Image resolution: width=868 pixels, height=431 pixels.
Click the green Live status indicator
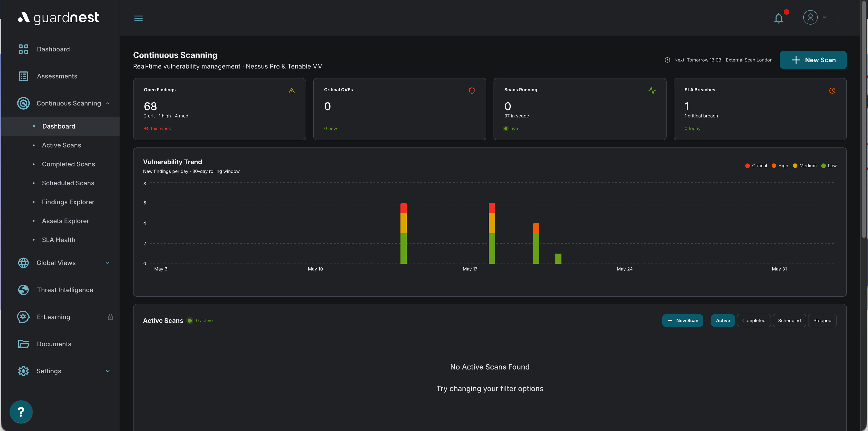click(511, 129)
